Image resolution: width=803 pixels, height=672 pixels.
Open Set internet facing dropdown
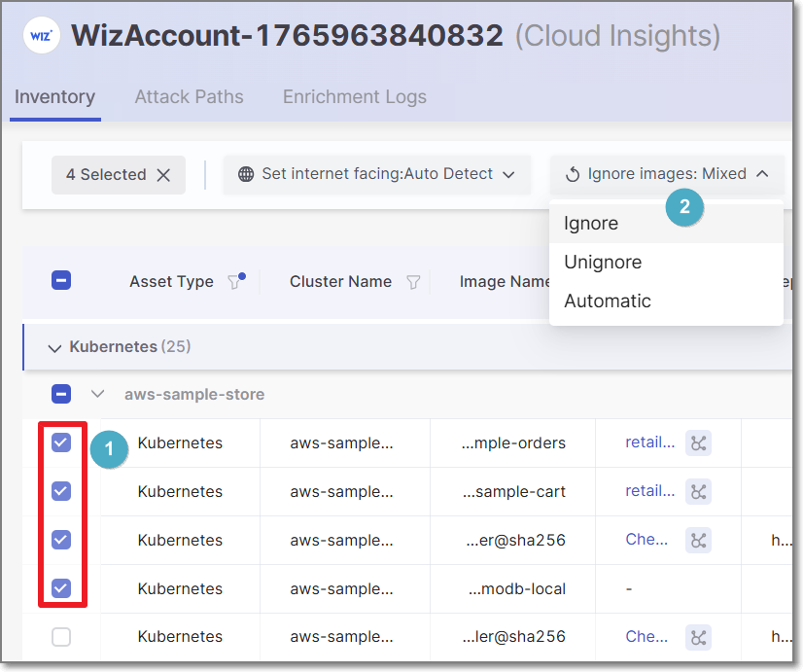(x=377, y=174)
